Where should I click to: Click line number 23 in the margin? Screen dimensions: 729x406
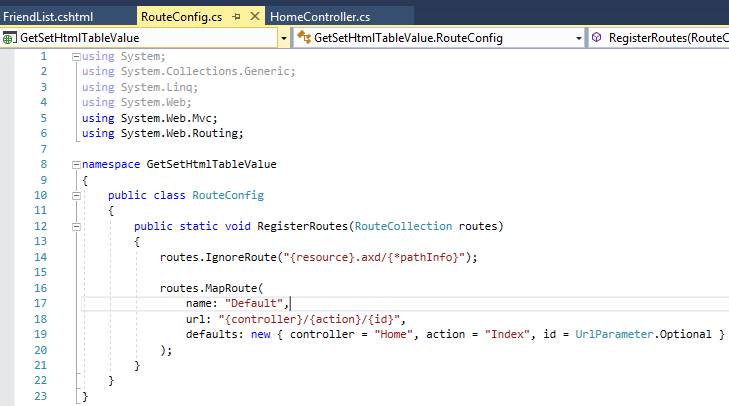click(x=40, y=396)
